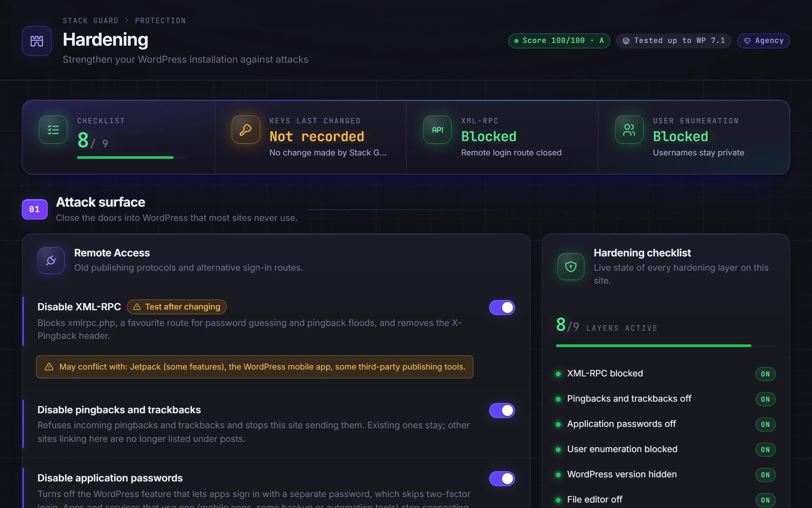Image resolution: width=812 pixels, height=508 pixels.
Task: Click ON pill for Application passwords off
Action: click(x=765, y=424)
